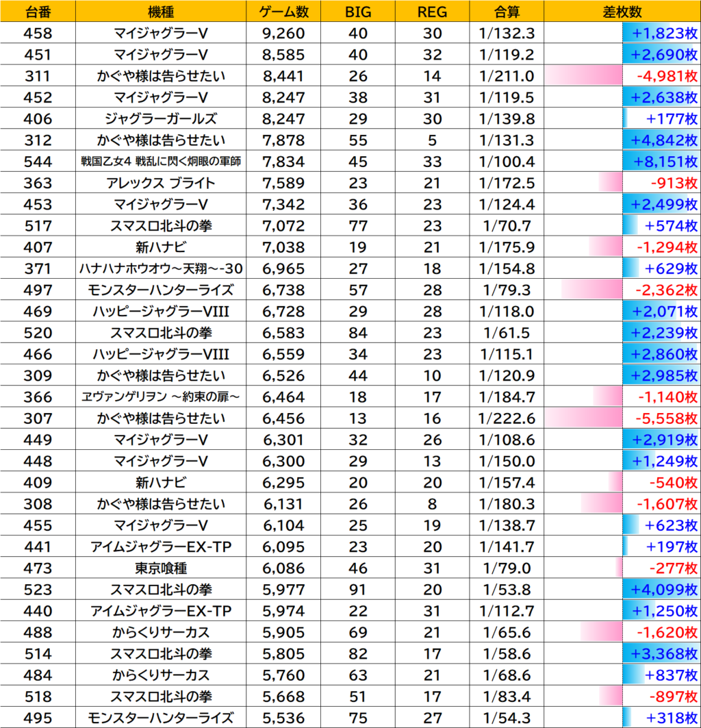This screenshot has height=728, width=701.
Task: Click the +1,823枚 difference value
Action: (x=664, y=33)
